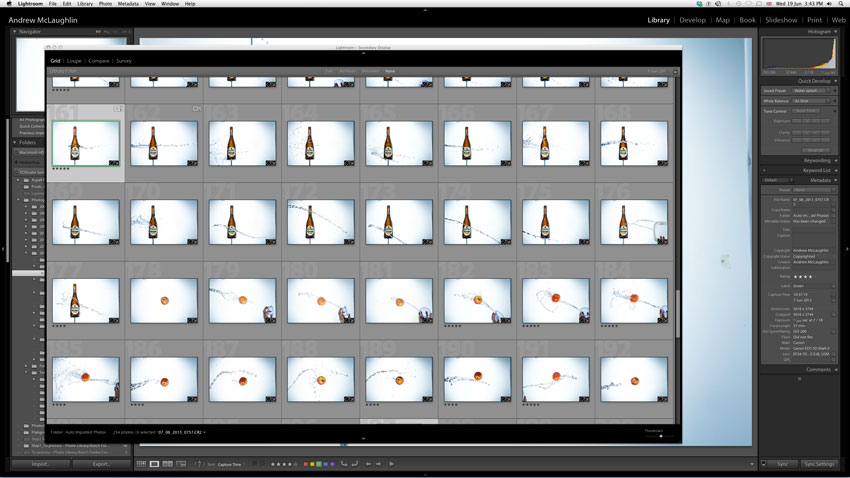Open the Book module

pos(747,20)
